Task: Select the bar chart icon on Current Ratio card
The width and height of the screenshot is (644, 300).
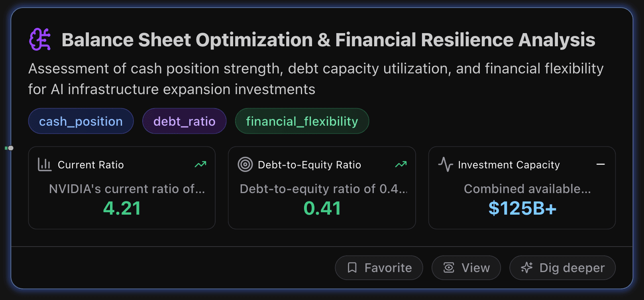Action: click(45, 164)
